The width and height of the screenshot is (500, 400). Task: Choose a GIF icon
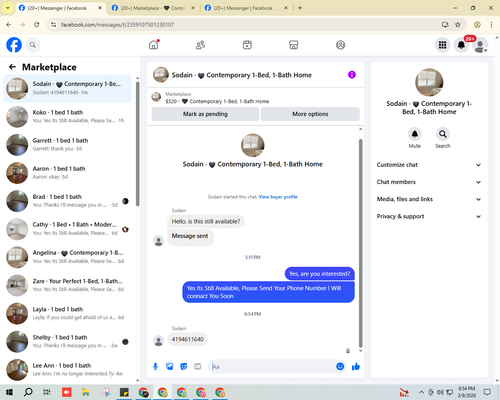(x=198, y=367)
